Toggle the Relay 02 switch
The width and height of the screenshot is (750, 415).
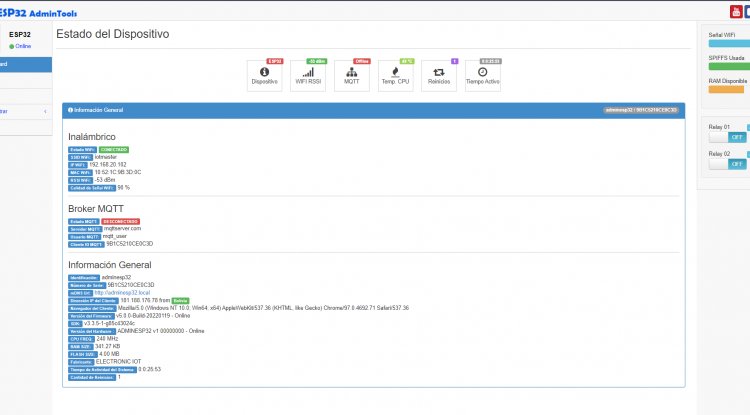pyautogui.click(x=727, y=164)
